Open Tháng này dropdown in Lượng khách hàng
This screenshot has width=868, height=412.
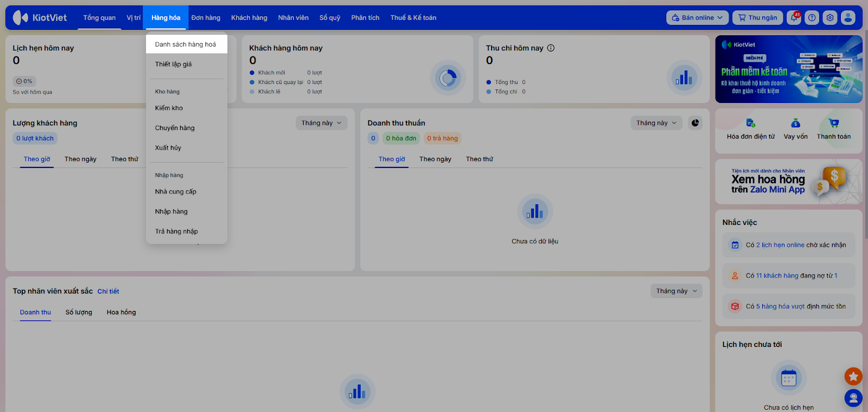coord(321,123)
